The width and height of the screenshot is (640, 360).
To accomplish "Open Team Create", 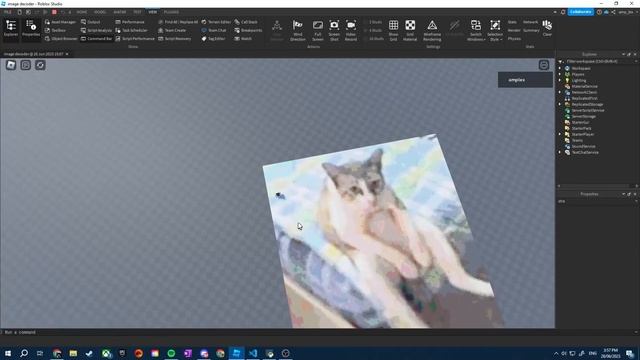I will pyautogui.click(x=172, y=30).
